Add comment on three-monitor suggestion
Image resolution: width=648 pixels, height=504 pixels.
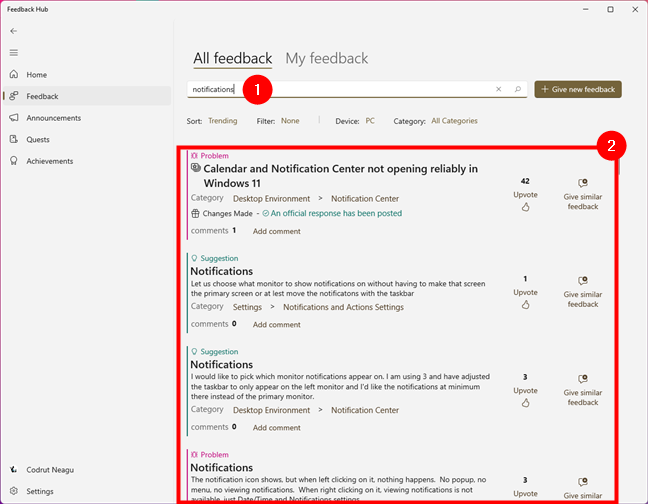(276, 428)
